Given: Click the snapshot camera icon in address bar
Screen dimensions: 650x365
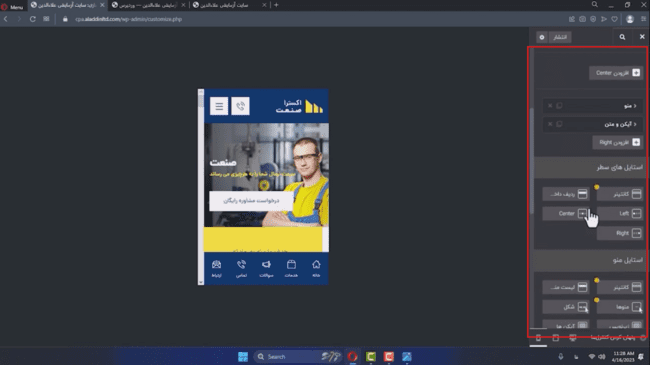Looking at the screenshot, I should [582, 19].
